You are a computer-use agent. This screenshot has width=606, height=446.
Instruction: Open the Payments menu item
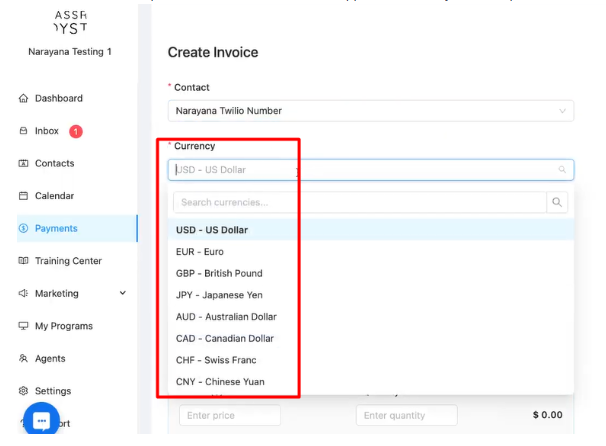(56, 228)
